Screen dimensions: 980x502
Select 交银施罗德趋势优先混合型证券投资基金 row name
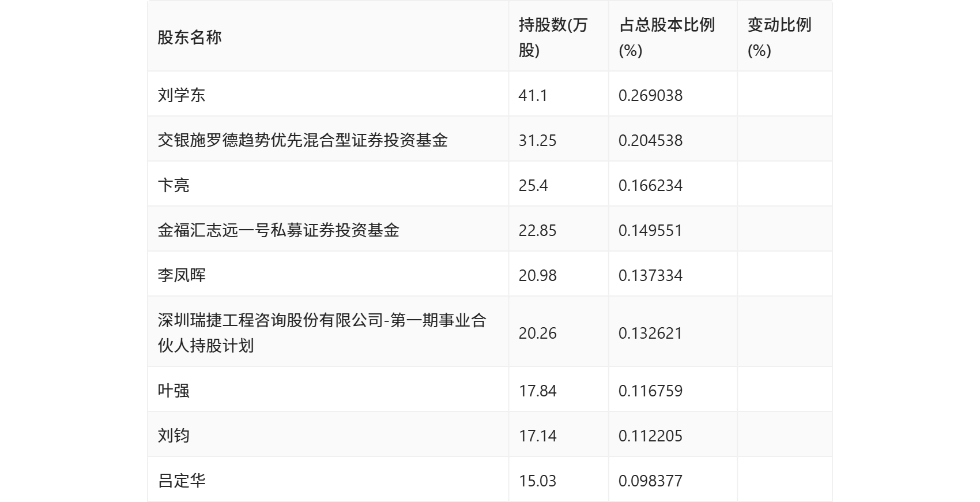pyautogui.click(x=303, y=140)
